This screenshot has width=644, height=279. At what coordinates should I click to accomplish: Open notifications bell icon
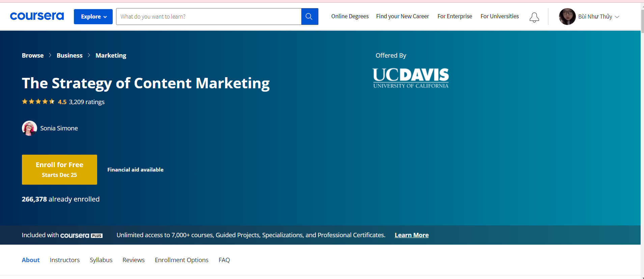click(534, 17)
